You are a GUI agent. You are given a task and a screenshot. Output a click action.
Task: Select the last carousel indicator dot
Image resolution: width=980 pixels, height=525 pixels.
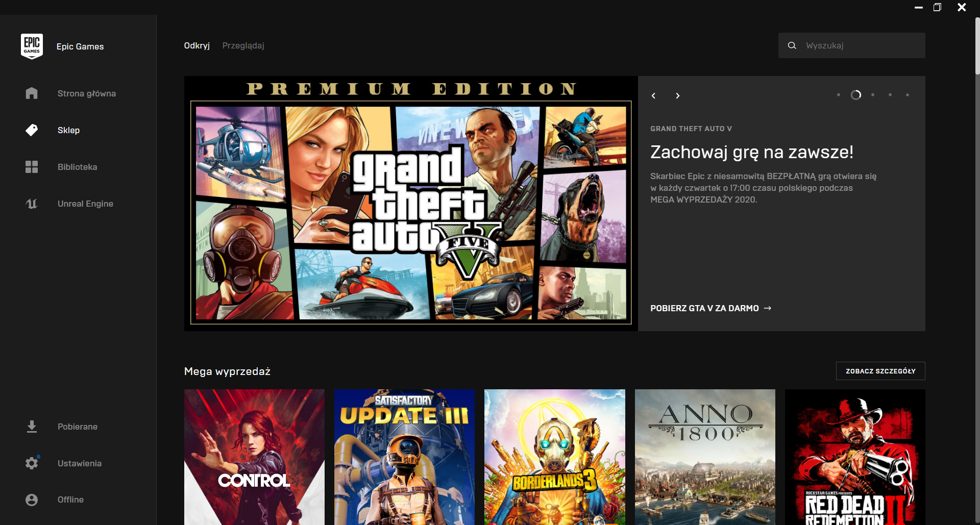[907, 95]
